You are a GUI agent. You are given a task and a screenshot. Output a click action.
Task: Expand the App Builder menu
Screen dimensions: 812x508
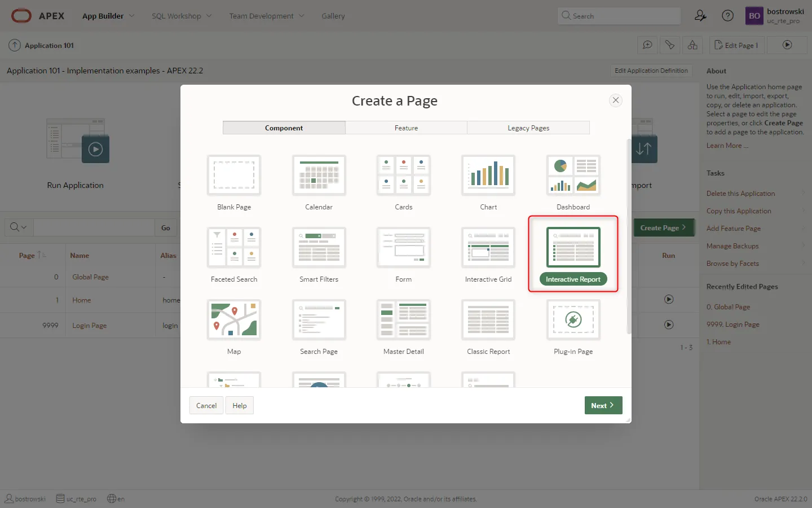pyautogui.click(x=108, y=16)
